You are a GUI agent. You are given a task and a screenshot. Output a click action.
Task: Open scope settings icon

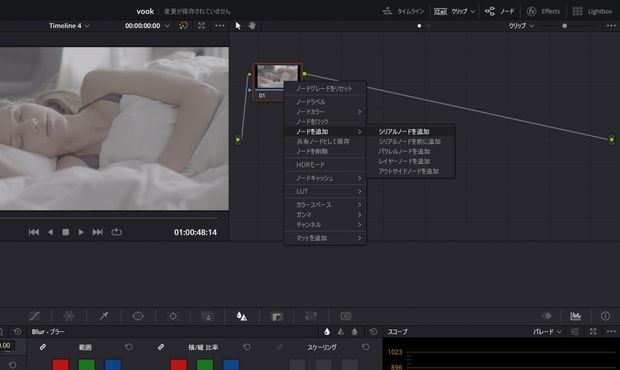click(575, 331)
